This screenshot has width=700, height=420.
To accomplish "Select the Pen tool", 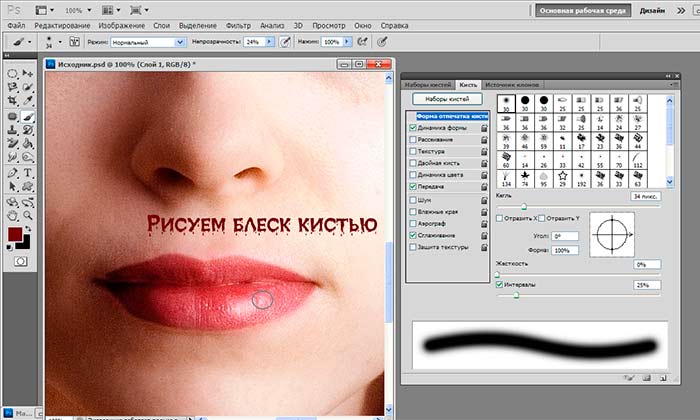I will [x=12, y=173].
